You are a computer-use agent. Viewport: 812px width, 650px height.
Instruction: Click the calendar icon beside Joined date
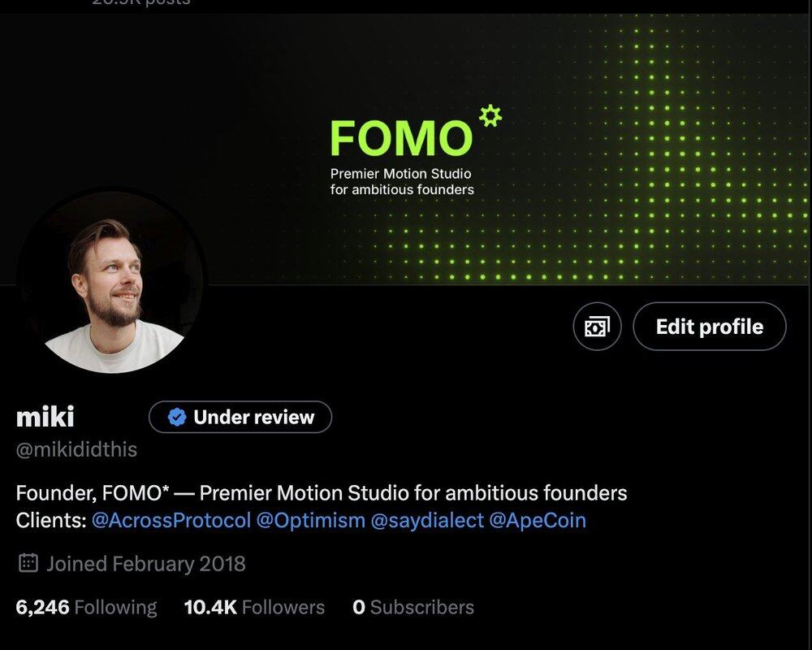[x=28, y=563]
